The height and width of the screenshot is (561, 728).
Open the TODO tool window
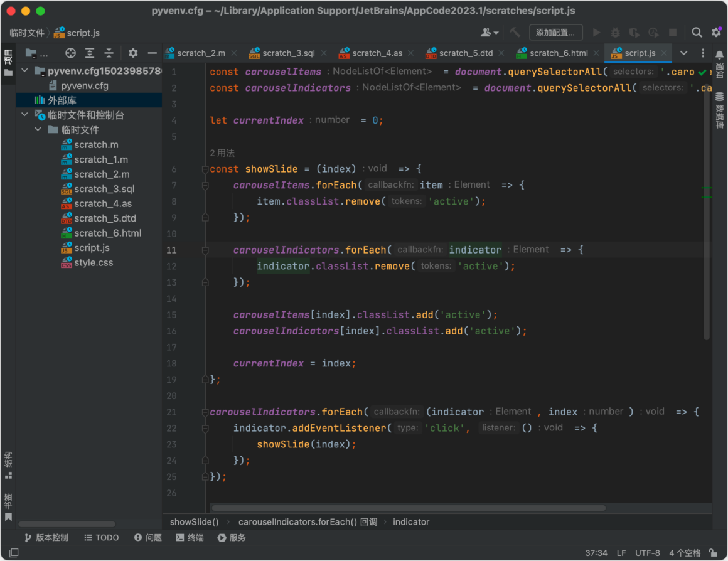coord(102,538)
